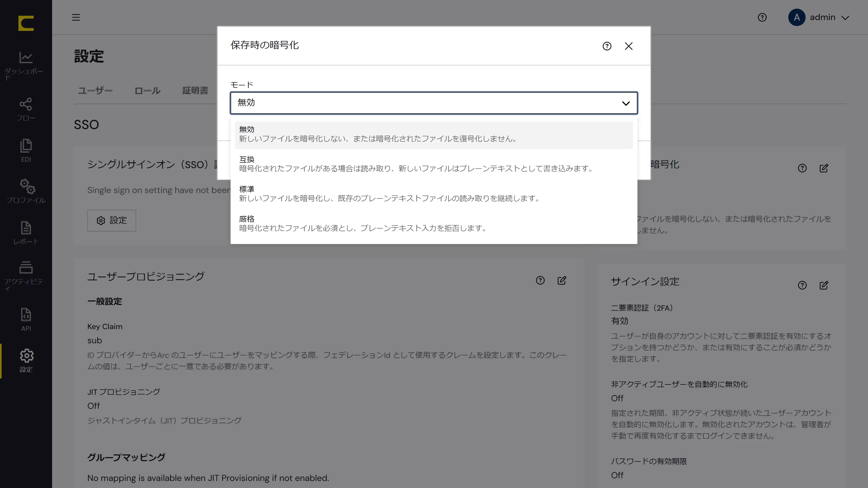Screen dimensions: 868x488
Task: Edit the ユーザープロビジョニング section
Action: [562, 280]
